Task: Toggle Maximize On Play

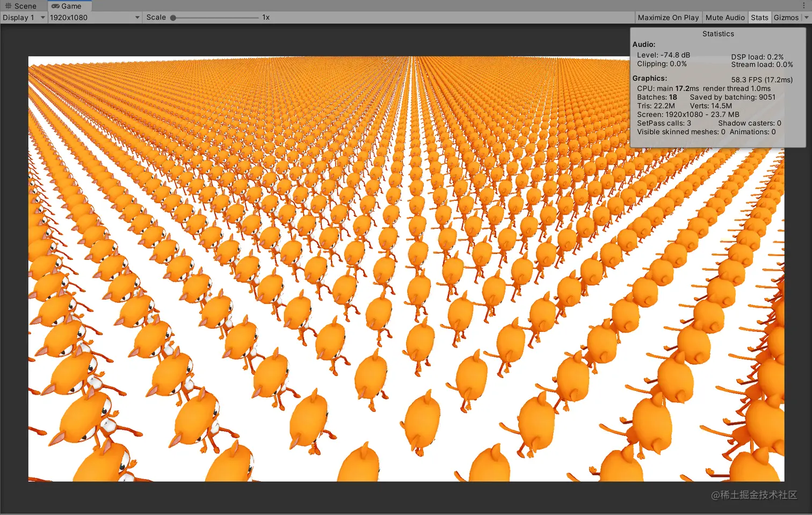Action: 668,17
